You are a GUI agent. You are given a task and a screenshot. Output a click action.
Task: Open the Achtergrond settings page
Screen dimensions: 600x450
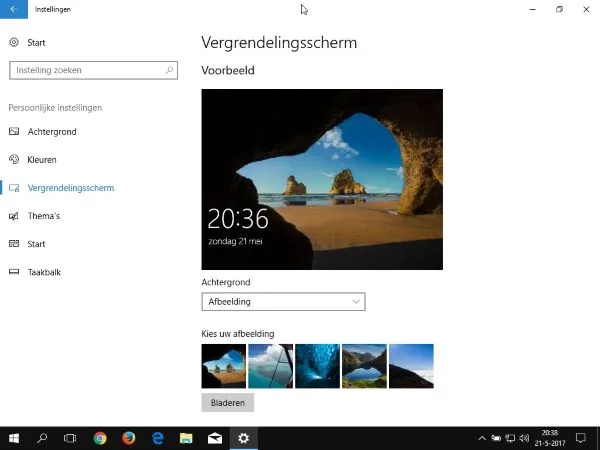point(51,132)
